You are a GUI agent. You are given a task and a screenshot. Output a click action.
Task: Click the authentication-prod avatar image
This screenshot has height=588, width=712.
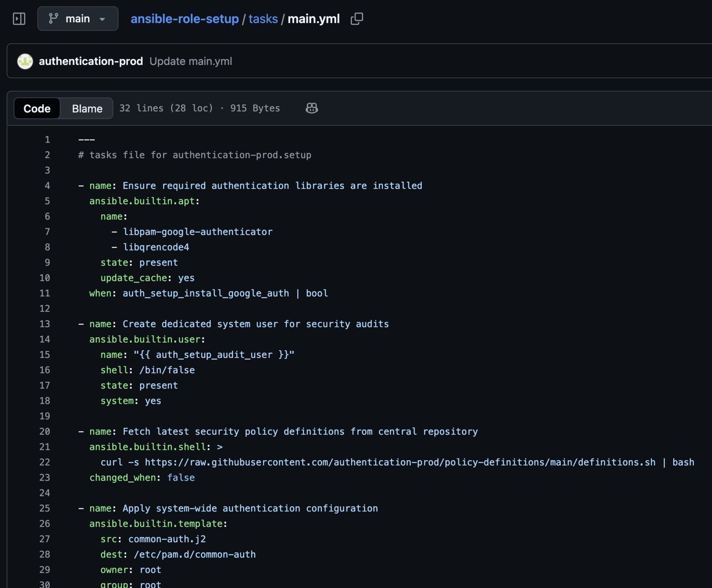(x=25, y=61)
